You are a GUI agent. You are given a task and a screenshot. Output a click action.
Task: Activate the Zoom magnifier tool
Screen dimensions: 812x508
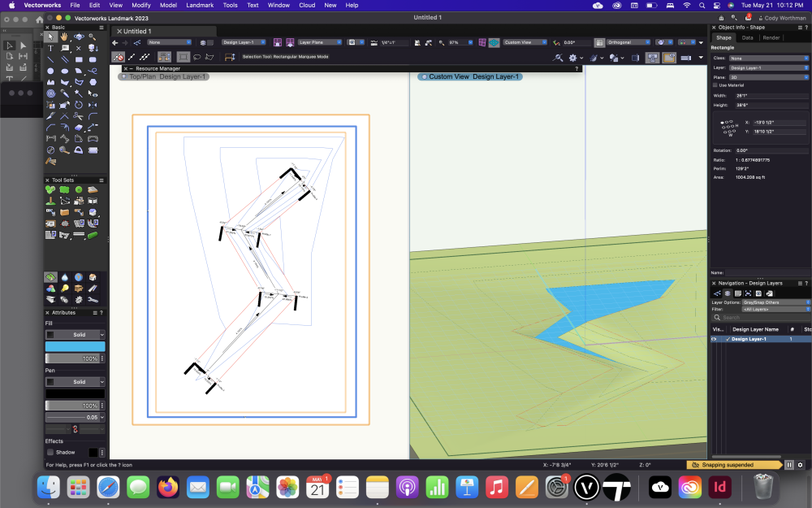click(x=91, y=37)
